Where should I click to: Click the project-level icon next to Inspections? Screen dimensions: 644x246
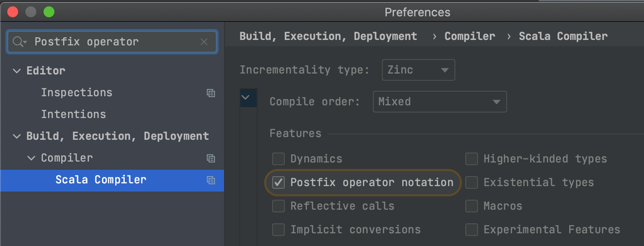210,93
